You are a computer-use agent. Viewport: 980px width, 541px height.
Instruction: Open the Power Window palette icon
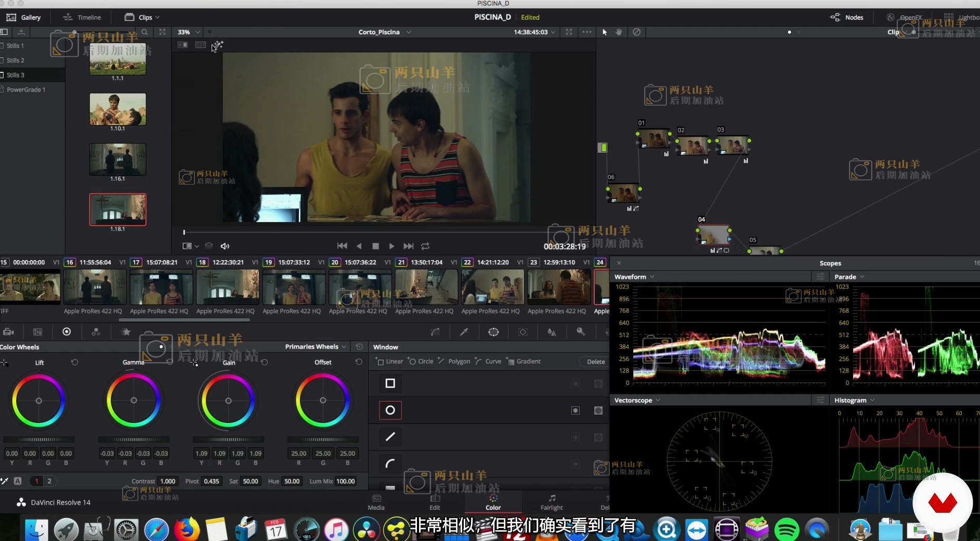tap(493, 332)
